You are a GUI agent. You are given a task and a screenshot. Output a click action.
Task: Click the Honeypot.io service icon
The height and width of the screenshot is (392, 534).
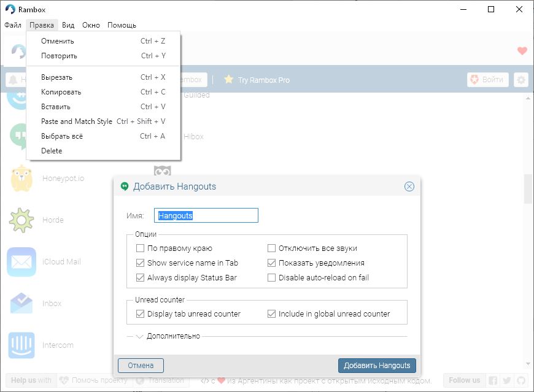(x=22, y=178)
